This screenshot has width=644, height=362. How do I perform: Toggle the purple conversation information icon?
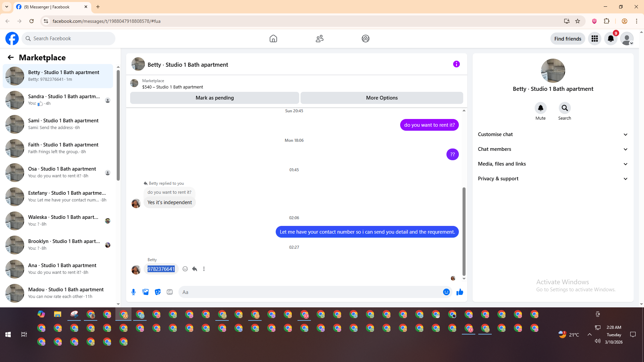tap(456, 64)
